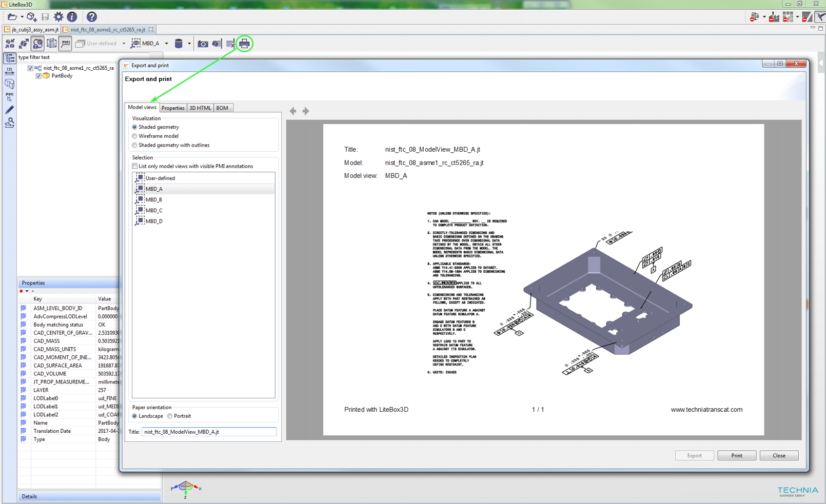
Task: Select the measurement 123 sidebar icon
Action: (x=9, y=71)
